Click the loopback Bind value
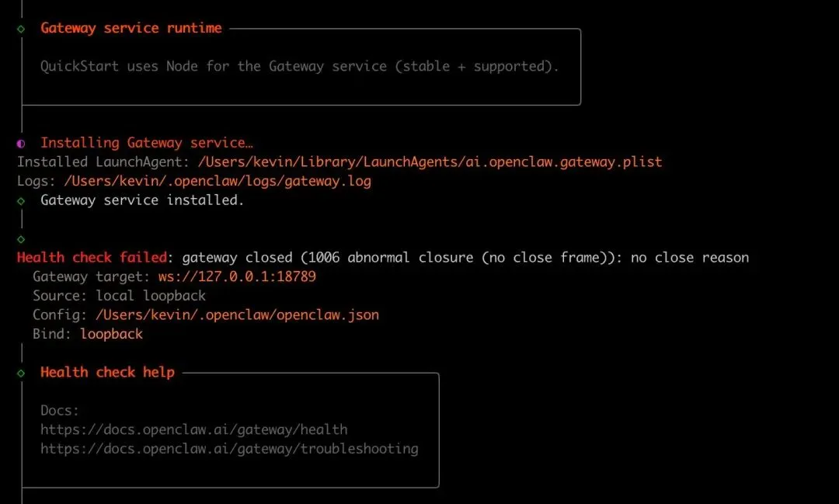This screenshot has height=504, width=839. point(111,334)
